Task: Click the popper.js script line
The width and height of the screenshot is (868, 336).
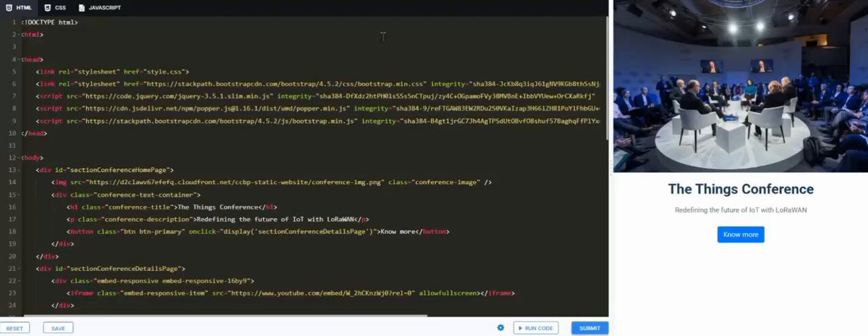Action: pos(318,108)
